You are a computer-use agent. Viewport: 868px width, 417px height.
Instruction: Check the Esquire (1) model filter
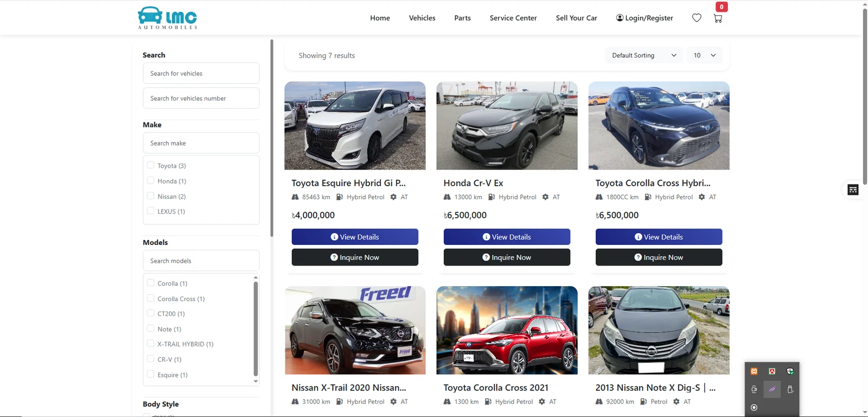151,374
